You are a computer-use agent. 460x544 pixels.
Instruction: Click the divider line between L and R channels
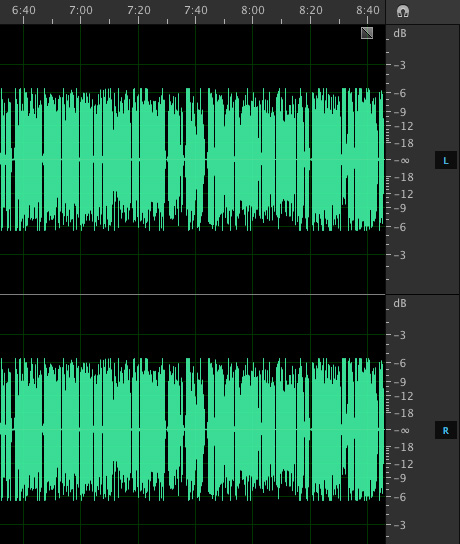click(193, 295)
